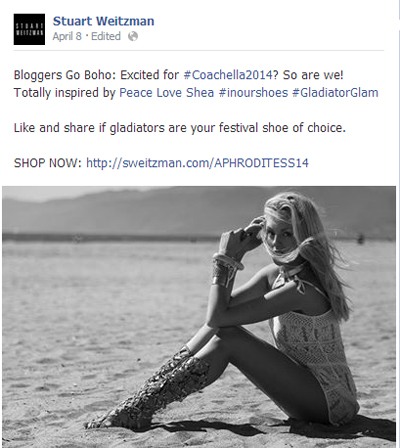Click the globe Public audience icon
Image resolution: width=400 pixels, height=448 pixels.
[133, 36]
